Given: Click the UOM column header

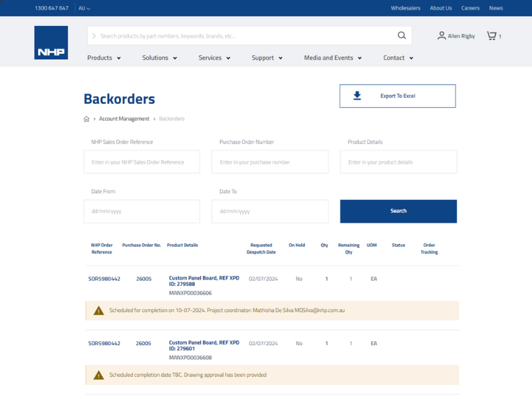Looking at the screenshot, I should tap(372, 245).
